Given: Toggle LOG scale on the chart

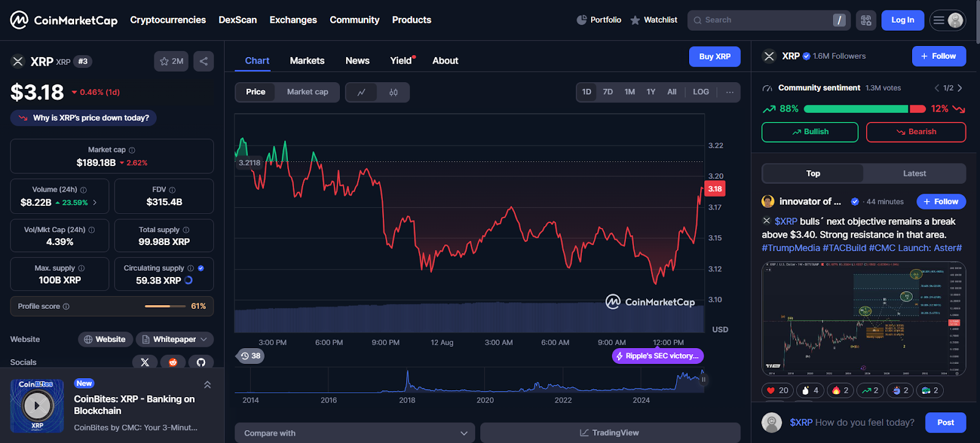Looking at the screenshot, I should coord(701,92).
